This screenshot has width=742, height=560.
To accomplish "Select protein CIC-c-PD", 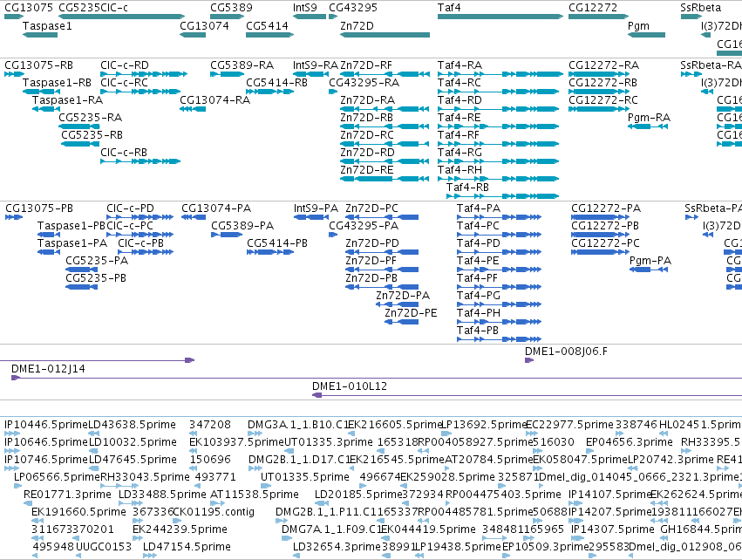I will click(140, 217).
